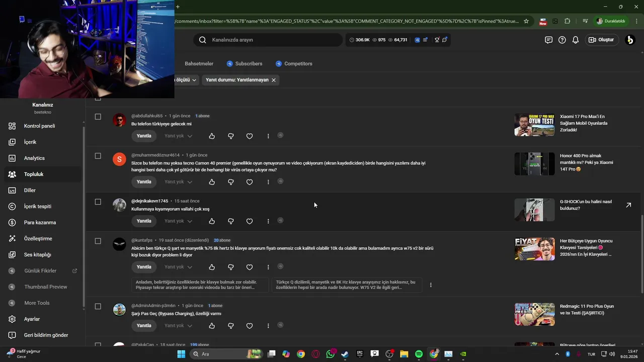Expand Yanıt yok on the @abdullahkul65 comment
The width and height of the screenshot is (644, 362).
click(x=178, y=136)
